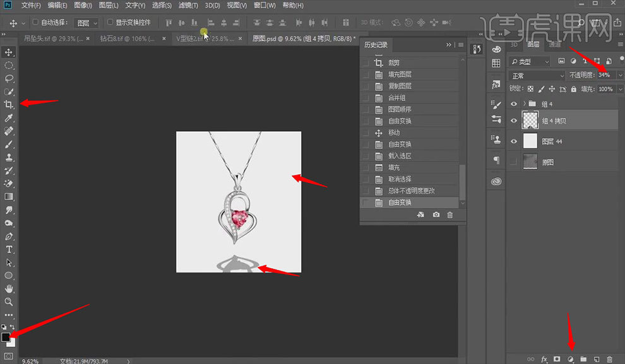This screenshot has width=625, height=364.
Task: Switch to the 通道 panel tab
Action: [554, 45]
